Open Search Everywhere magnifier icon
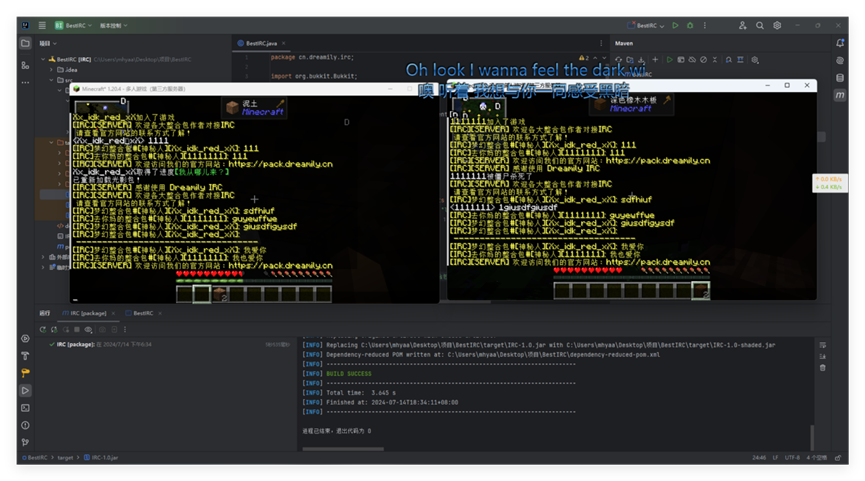865x481 pixels. (x=760, y=25)
